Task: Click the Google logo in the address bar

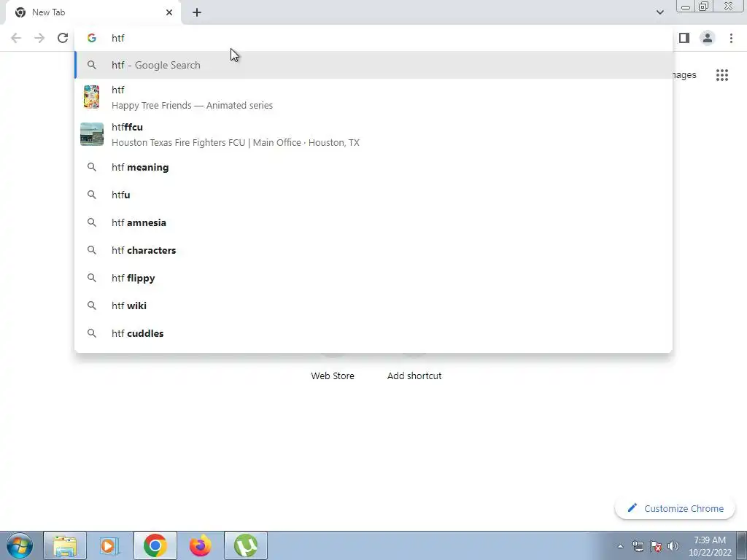Action: [92, 38]
